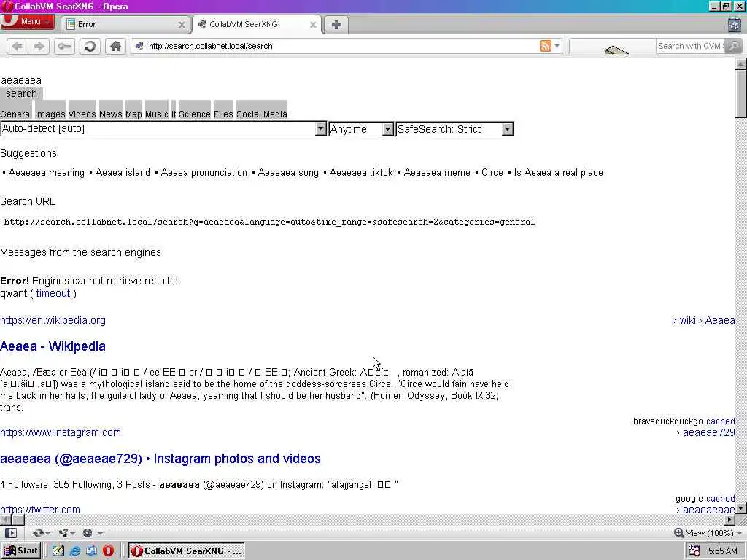Expand the Opera Unite dropdown arrow
Viewport: 747px width, 560px height.
72,533
